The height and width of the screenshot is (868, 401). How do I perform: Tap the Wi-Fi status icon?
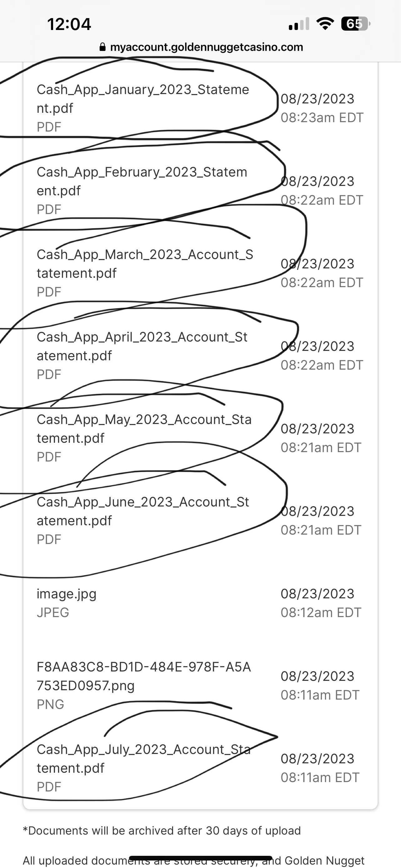pyautogui.click(x=325, y=24)
